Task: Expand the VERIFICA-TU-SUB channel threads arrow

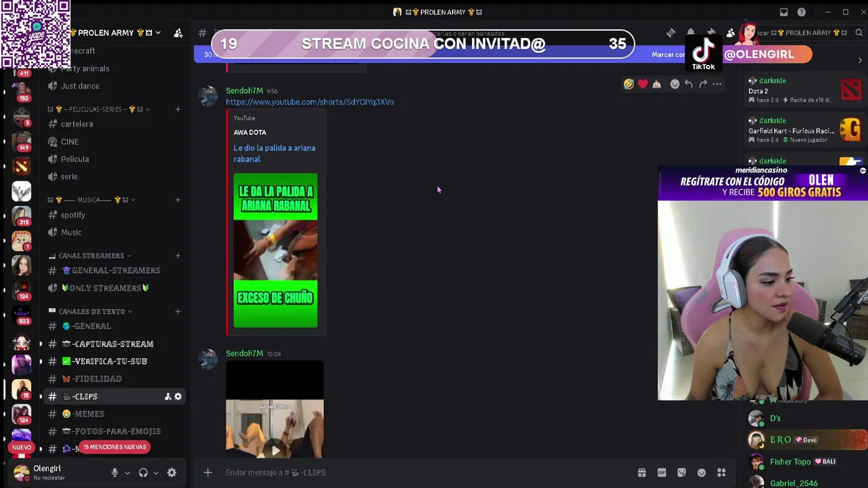Action: (x=41, y=361)
